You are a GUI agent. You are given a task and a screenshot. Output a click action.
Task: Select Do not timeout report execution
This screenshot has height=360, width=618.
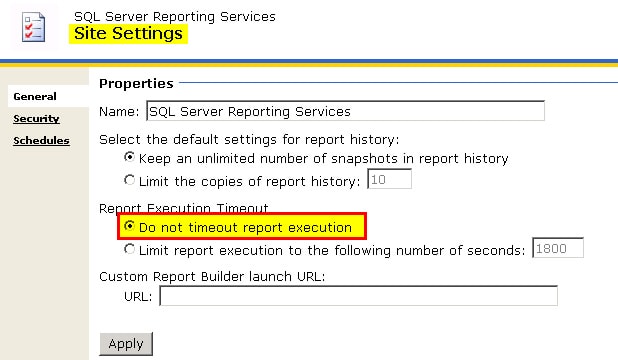[x=129, y=226]
